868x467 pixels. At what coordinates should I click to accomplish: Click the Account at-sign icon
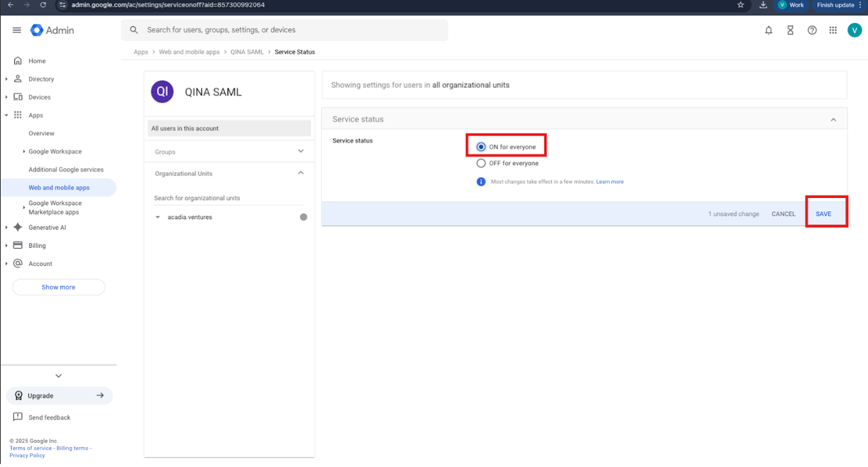pyautogui.click(x=18, y=263)
